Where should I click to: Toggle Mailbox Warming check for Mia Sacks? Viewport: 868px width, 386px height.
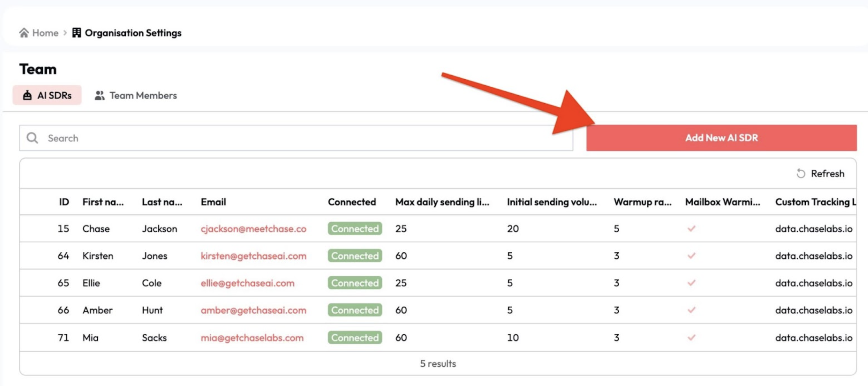691,337
